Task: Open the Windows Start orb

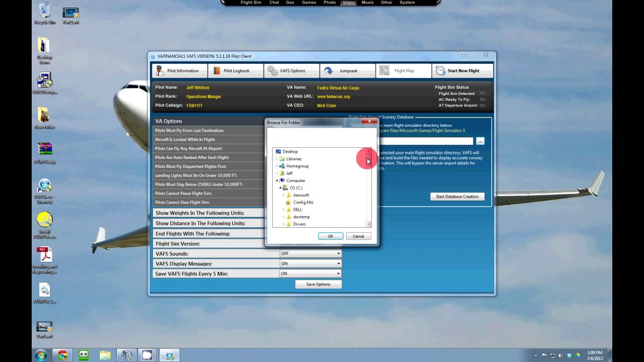Action: click(x=41, y=355)
